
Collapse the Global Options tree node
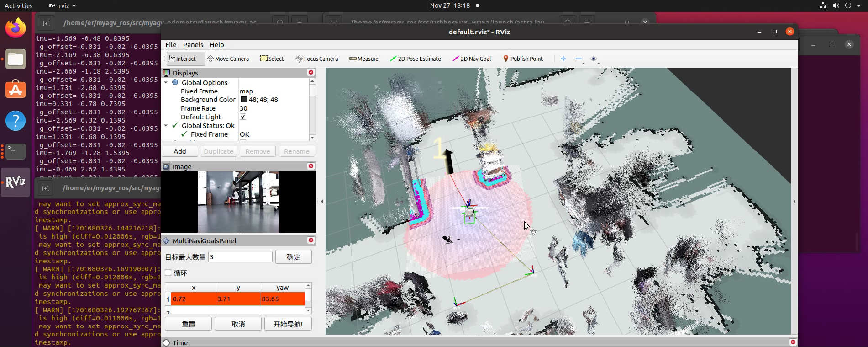(166, 82)
